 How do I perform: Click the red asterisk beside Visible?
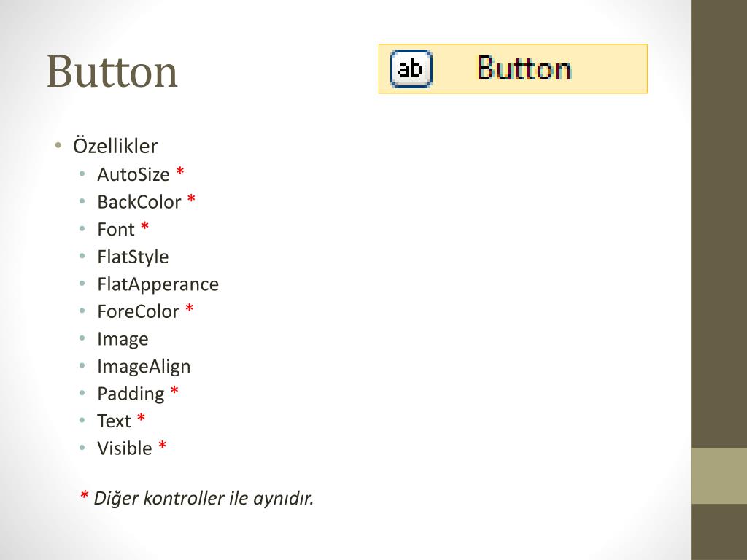(163, 445)
